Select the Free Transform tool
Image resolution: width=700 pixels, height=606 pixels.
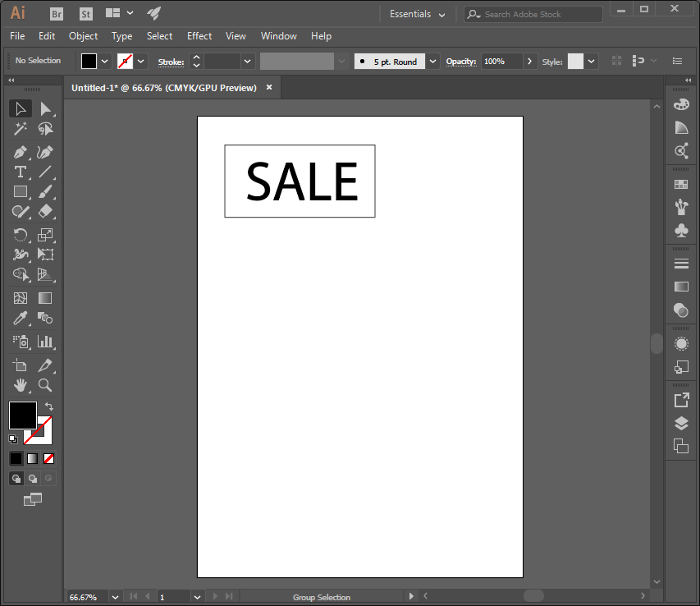click(x=45, y=254)
